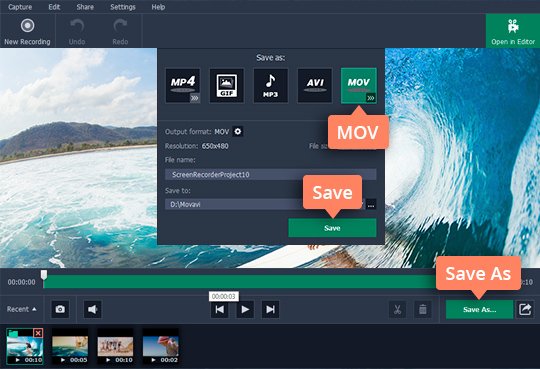Expand MOV presets arrow
540x369 pixels.
371,98
